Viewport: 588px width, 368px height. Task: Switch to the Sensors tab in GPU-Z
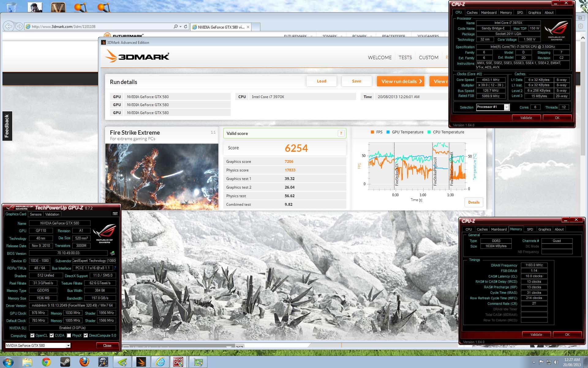(36, 214)
